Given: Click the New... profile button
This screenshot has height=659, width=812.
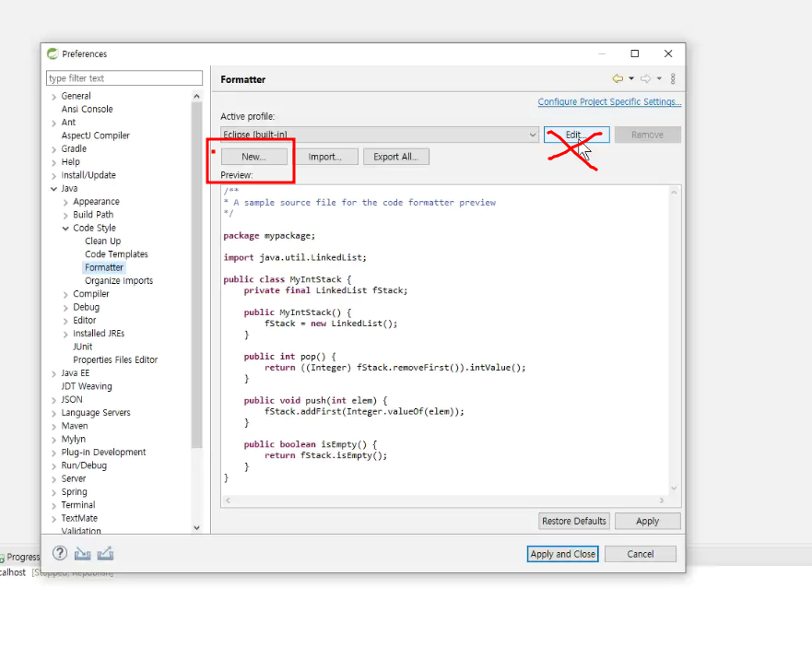Looking at the screenshot, I should (x=253, y=157).
